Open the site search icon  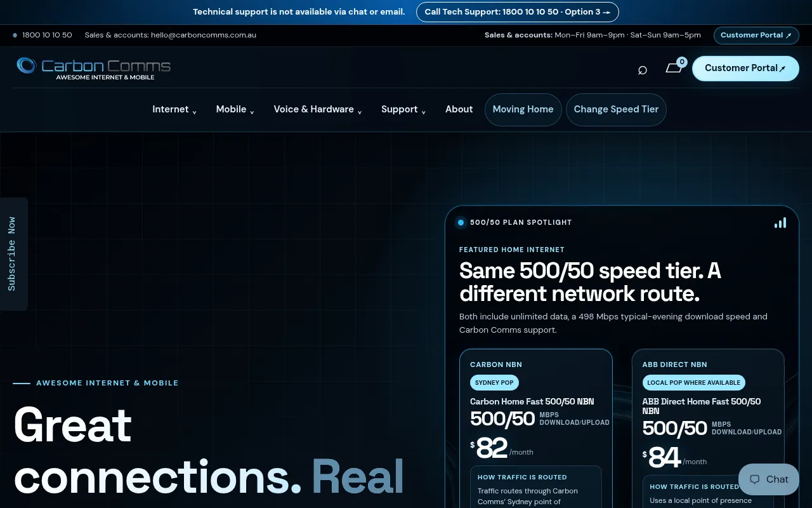tap(642, 70)
